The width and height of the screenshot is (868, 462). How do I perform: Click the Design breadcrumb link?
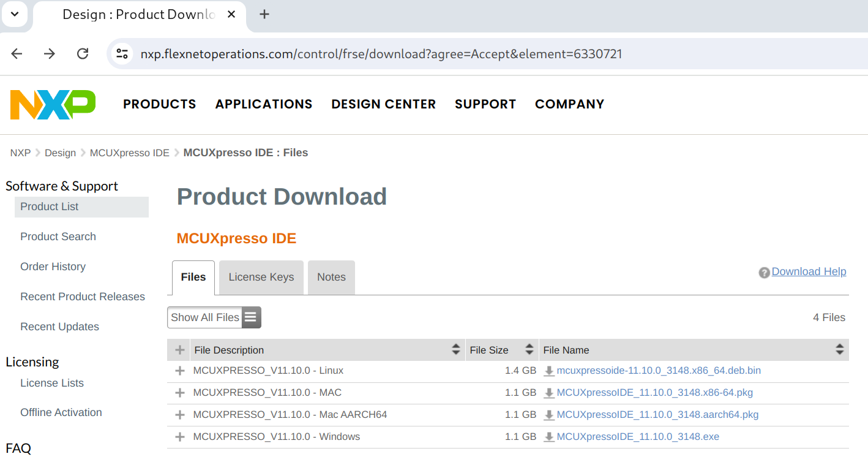tap(60, 153)
